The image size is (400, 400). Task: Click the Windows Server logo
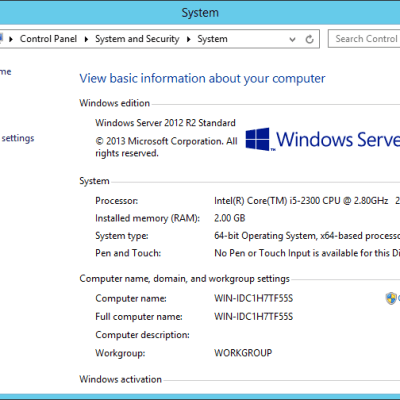pyautogui.click(x=323, y=139)
